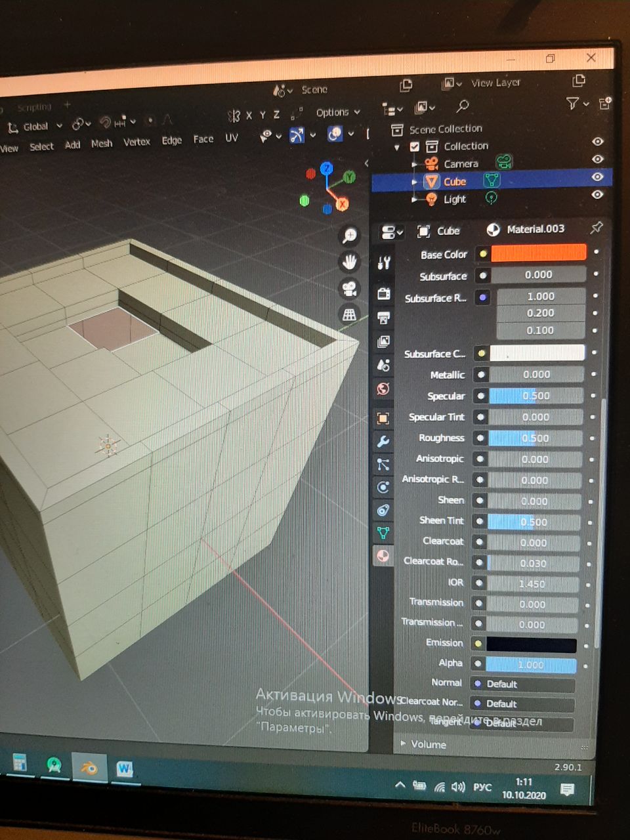Toggle visibility eye for Collection
Screen dimensions: 630x840
pos(597,141)
